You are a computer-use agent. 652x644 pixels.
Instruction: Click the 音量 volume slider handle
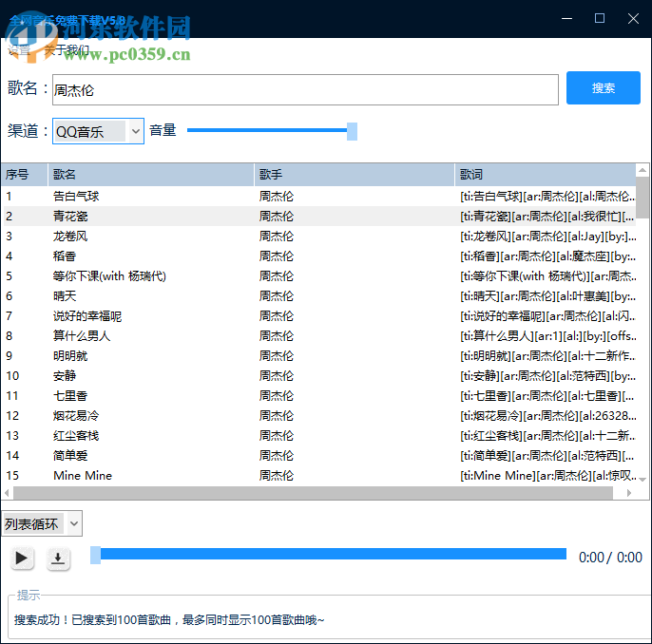352,131
